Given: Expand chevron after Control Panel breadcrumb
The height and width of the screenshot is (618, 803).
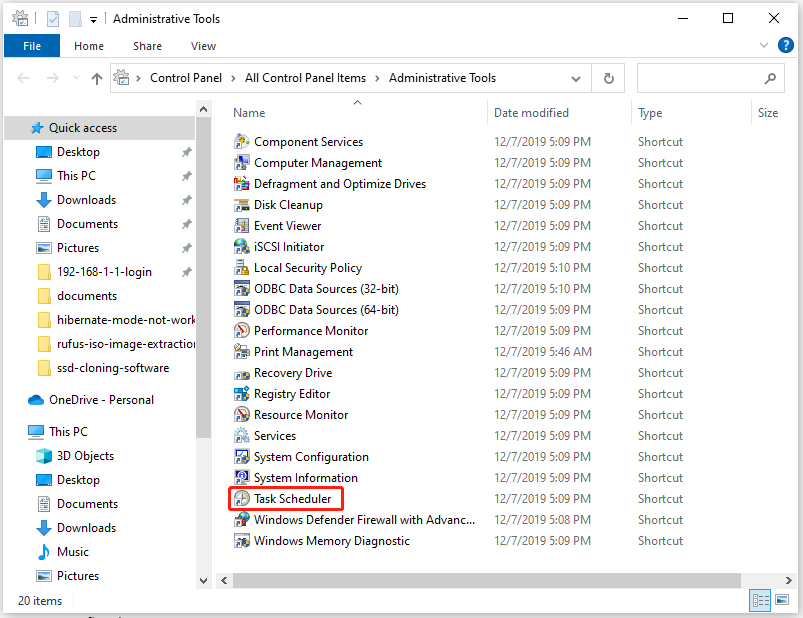Looking at the screenshot, I should [x=233, y=78].
